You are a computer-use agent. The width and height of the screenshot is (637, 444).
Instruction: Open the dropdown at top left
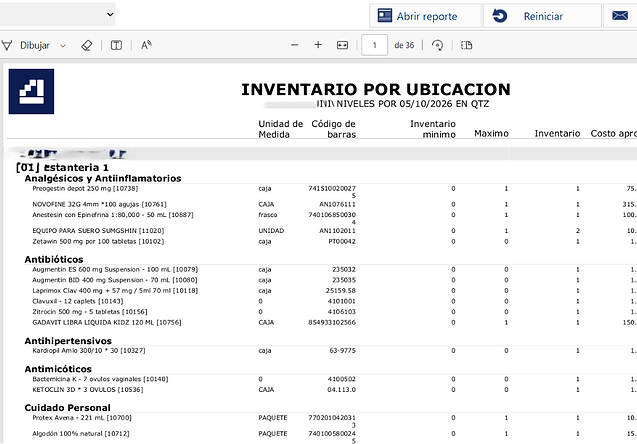point(57,15)
